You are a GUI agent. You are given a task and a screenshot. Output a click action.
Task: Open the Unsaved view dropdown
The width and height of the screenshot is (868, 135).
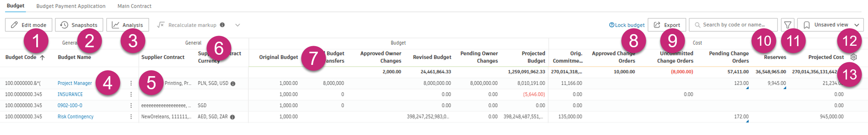(830, 25)
